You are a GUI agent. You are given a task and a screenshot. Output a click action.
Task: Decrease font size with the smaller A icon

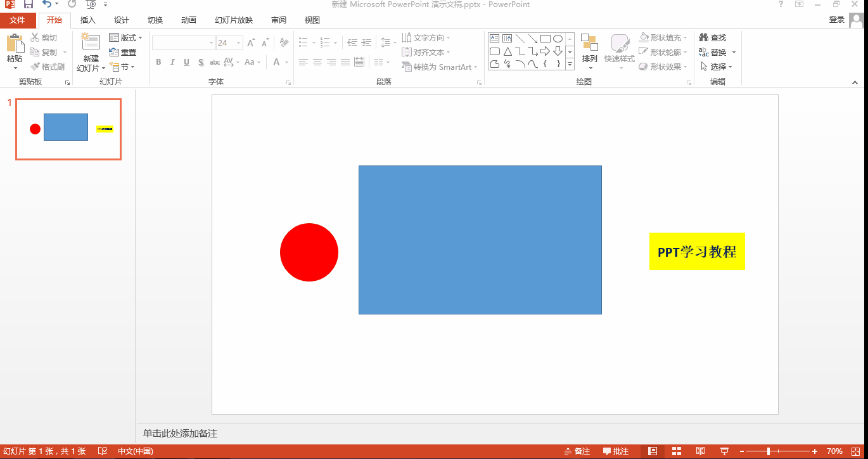pos(265,43)
